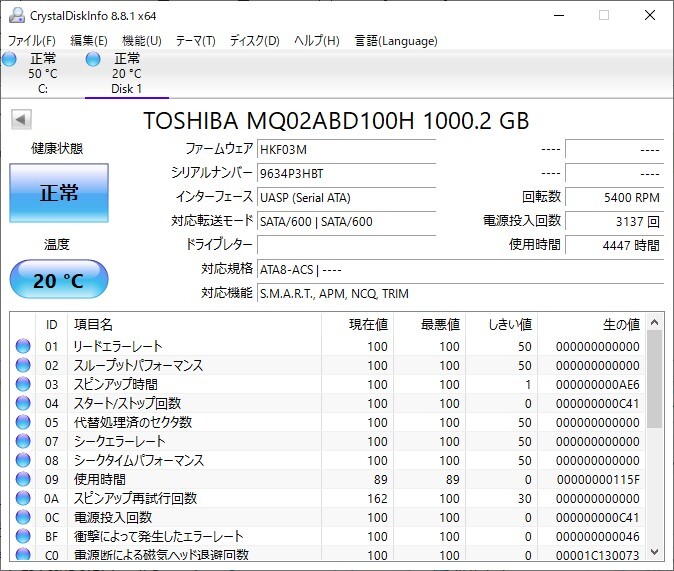Image resolution: width=674 pixels, height=571 pixels.
Task: Click the 正常 health status button
Action: (x=59, y=193)
